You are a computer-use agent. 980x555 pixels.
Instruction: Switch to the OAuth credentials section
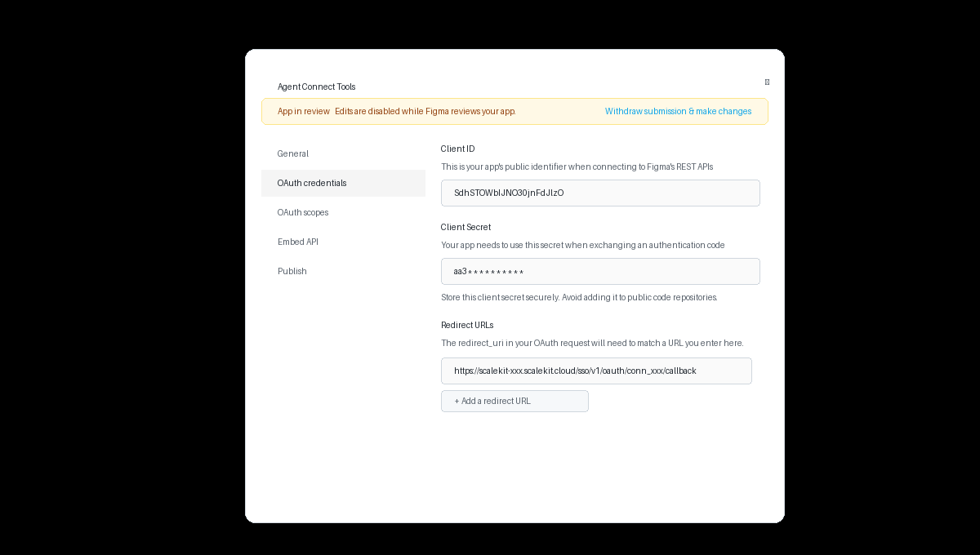[x=311, y=183]
